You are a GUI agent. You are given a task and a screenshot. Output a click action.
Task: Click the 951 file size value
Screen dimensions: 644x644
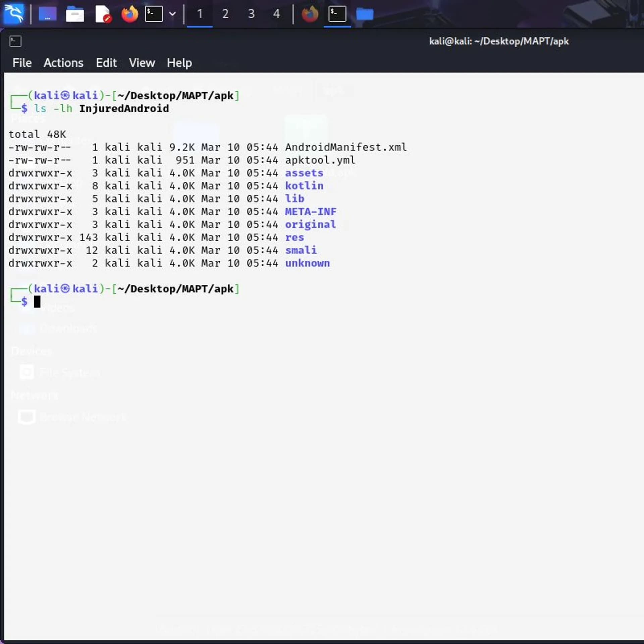point(185,160)
